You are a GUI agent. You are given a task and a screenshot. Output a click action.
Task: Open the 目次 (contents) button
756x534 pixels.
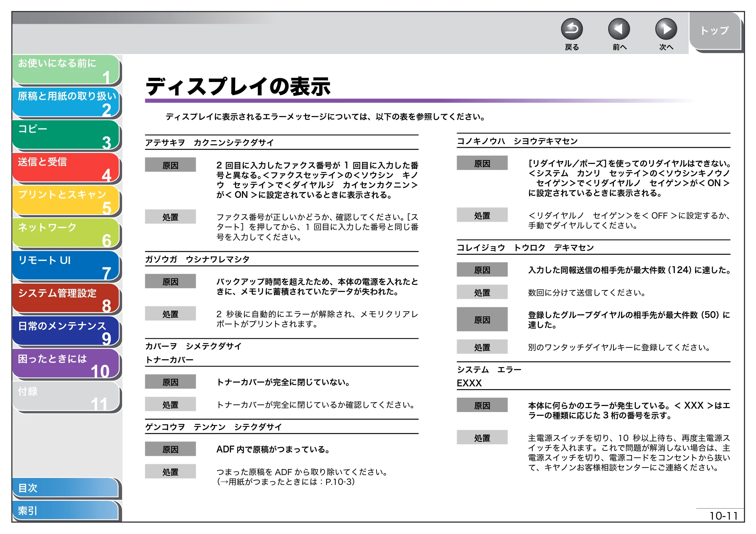coord(65,488)
